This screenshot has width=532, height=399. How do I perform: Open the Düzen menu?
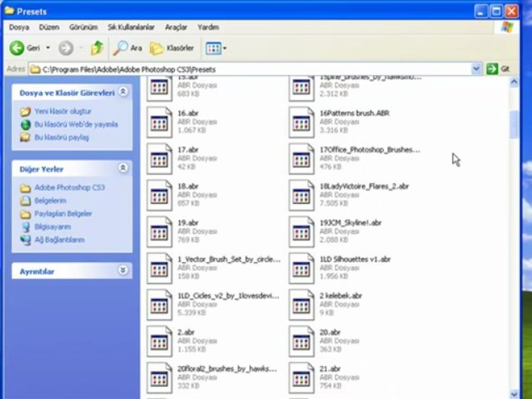click(x=49, y=27)
